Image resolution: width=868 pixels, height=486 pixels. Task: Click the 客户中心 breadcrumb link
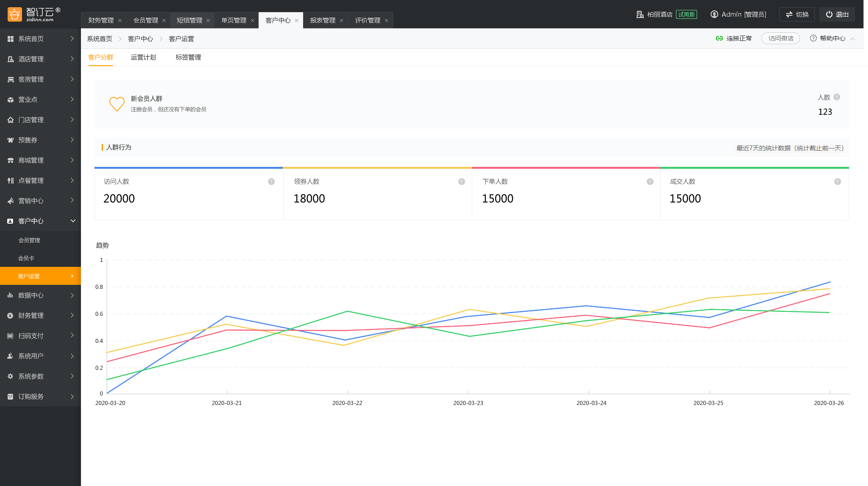140,39
